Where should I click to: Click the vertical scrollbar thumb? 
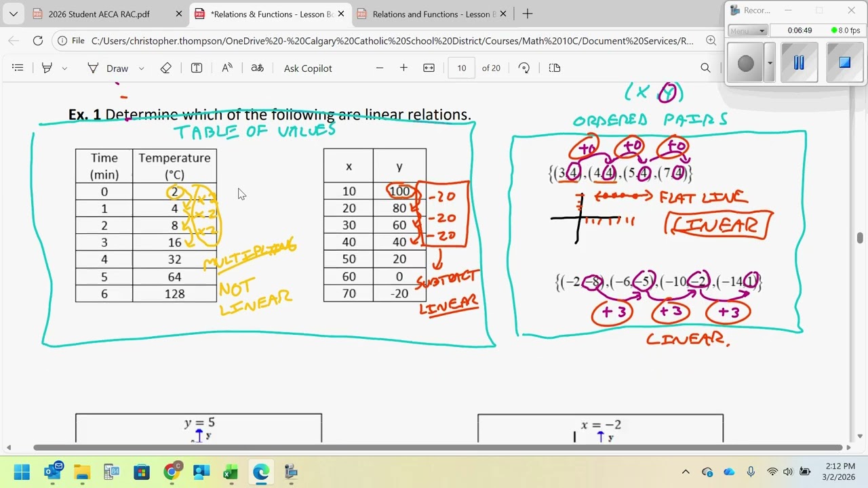[x=860, y=238]
